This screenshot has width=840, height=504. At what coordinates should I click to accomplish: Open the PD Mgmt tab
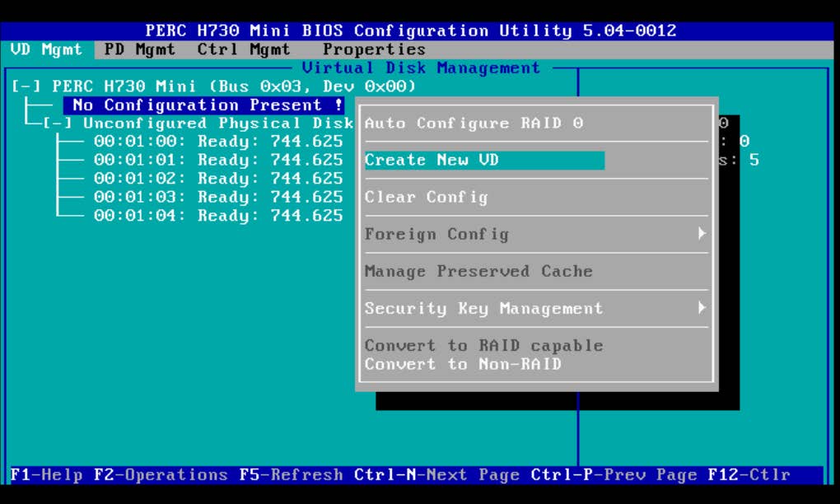pos(140,49)
